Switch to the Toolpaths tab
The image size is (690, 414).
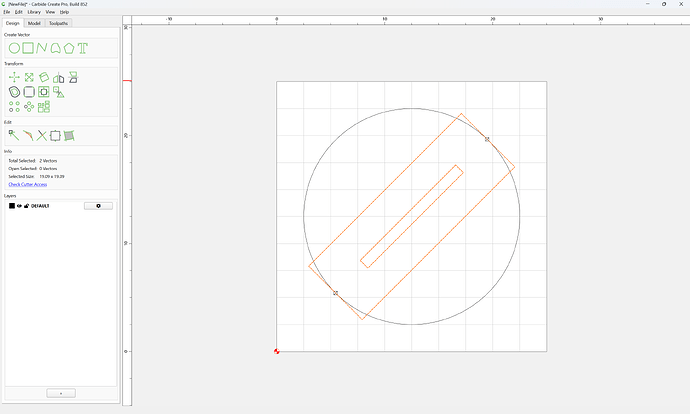pos(59,23)
